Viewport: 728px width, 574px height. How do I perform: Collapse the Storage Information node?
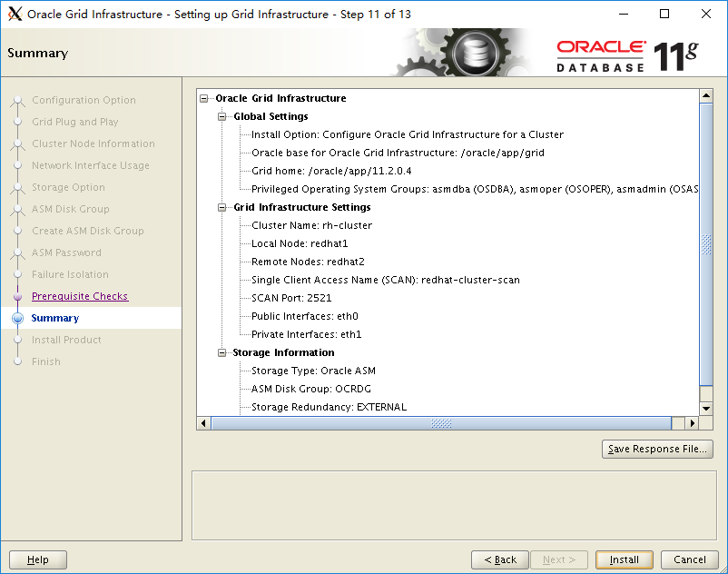[x=221, y=353]
